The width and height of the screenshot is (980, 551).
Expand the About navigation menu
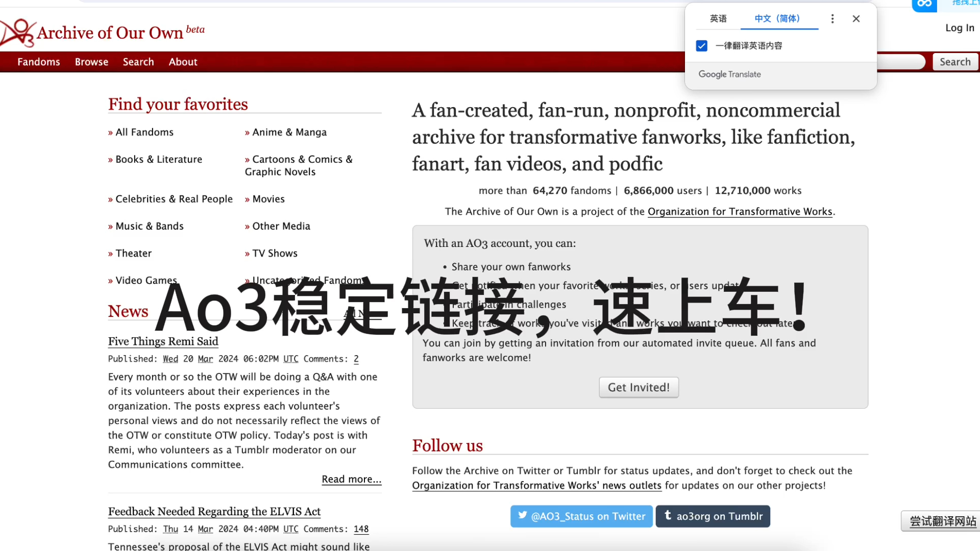(x=182, y=61)
